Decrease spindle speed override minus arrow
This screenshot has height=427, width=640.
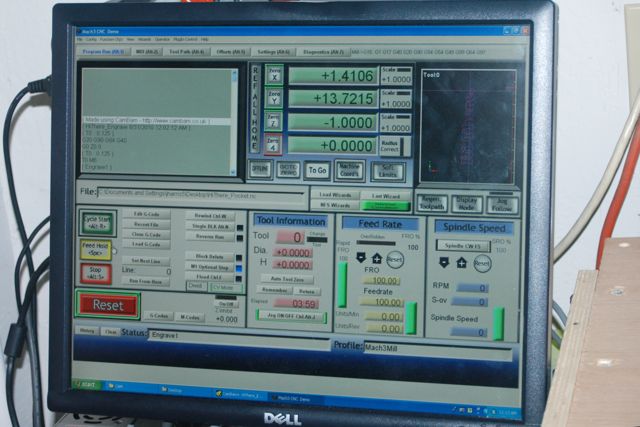pyautogui.click(x=444, y=262)
